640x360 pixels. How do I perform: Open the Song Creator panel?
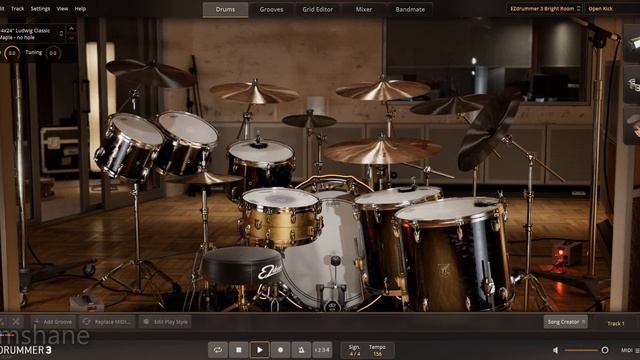566,322
